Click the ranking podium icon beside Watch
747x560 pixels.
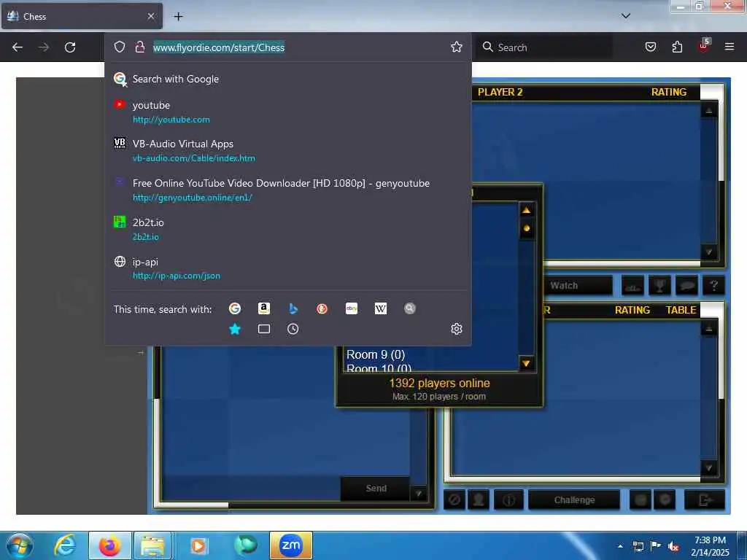pyautogui.click(x=632, y=286)
